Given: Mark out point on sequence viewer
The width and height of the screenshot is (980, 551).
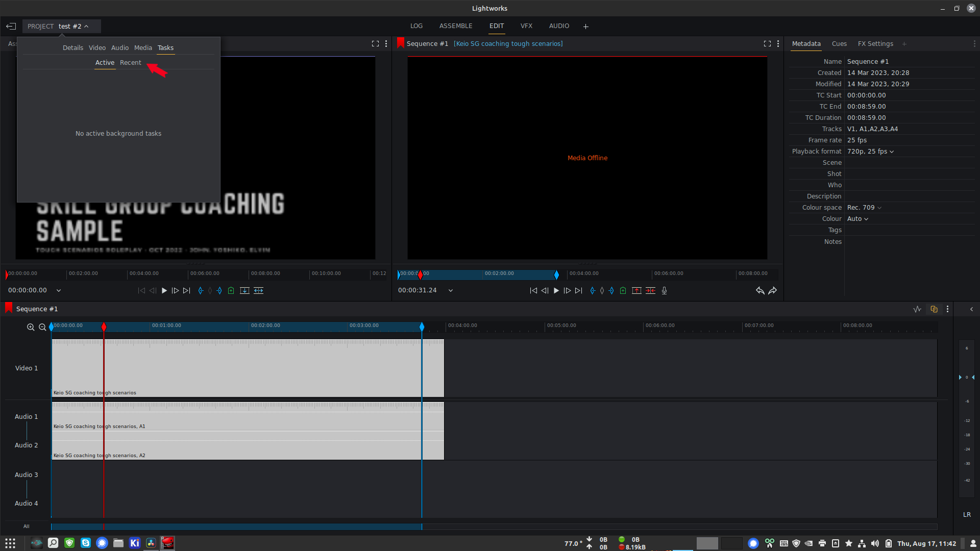Looking at the screenshot, I should 611,290.
